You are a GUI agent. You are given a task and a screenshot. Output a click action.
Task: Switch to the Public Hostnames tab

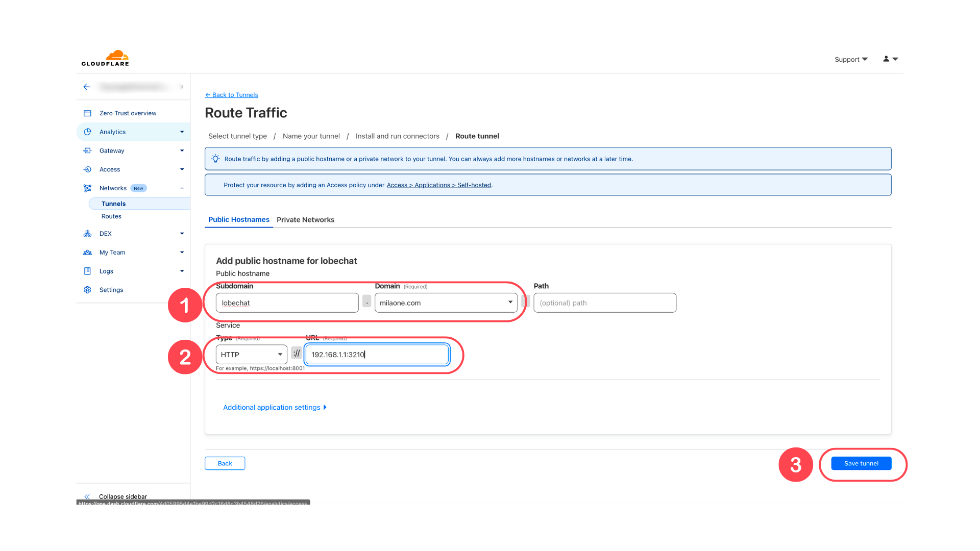239,219
